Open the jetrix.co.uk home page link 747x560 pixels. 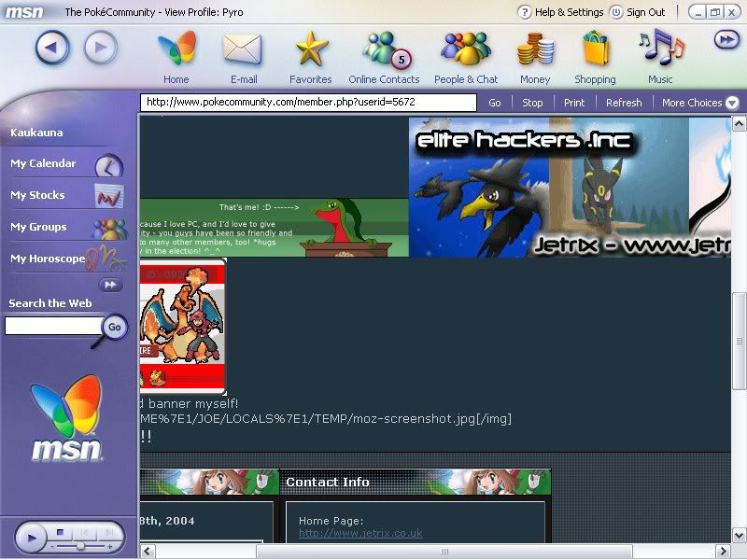tap(360, 533)
